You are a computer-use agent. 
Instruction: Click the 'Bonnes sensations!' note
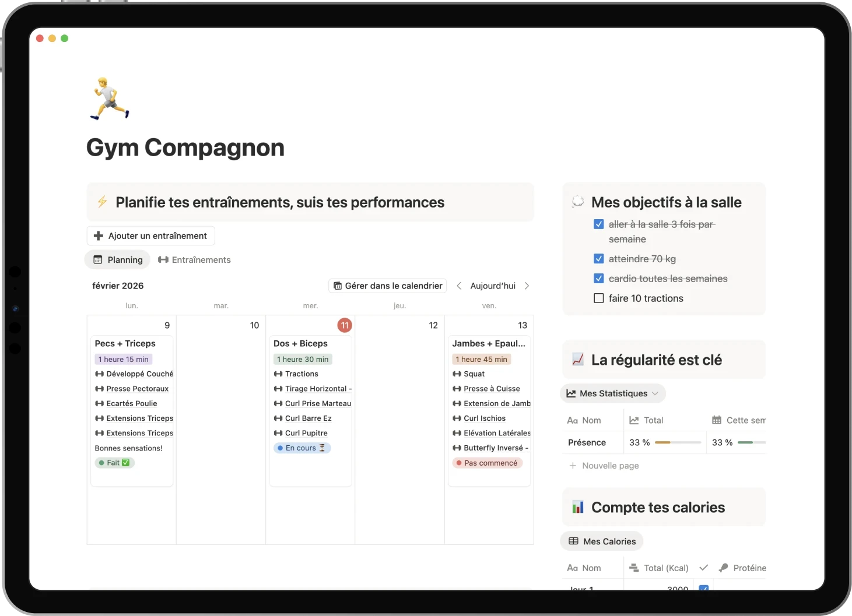[129, 448]
